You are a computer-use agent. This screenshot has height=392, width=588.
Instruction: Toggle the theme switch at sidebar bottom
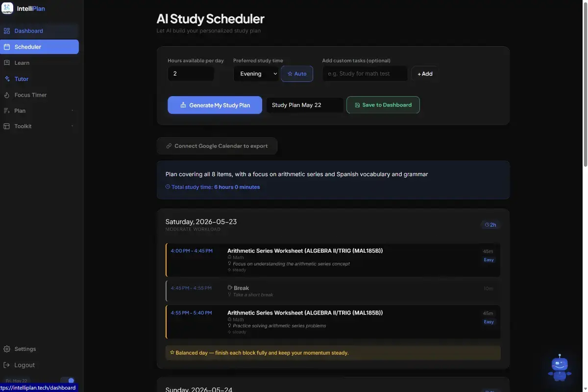pyautogui.click(x=68, y=381)
